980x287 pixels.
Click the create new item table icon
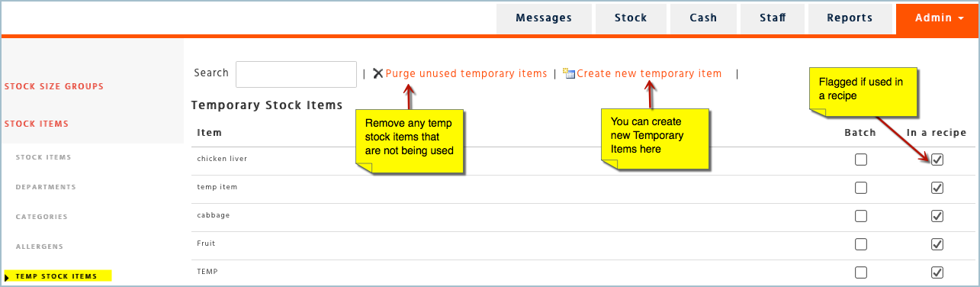[569, 74]
